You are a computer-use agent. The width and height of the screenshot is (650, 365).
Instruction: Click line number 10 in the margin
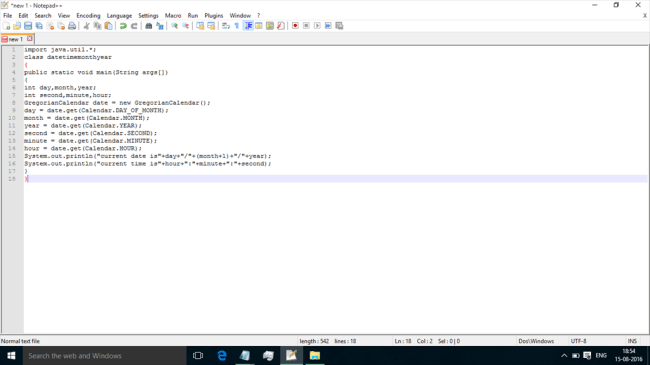tap(12, 118)
